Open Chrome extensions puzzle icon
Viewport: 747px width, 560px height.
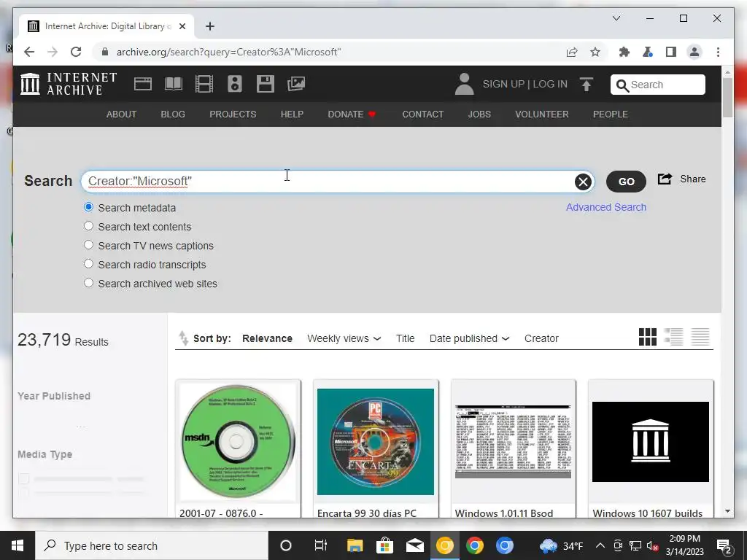coord(624,52)
